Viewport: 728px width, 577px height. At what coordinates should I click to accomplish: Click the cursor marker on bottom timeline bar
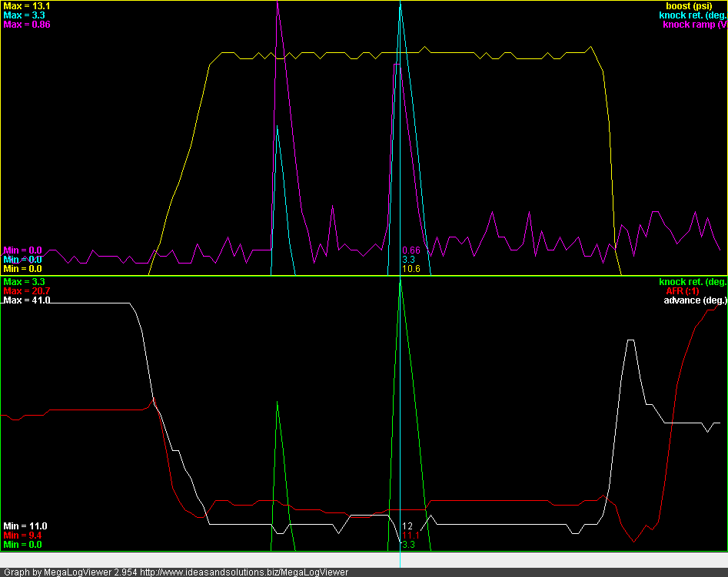coord(401,560)
